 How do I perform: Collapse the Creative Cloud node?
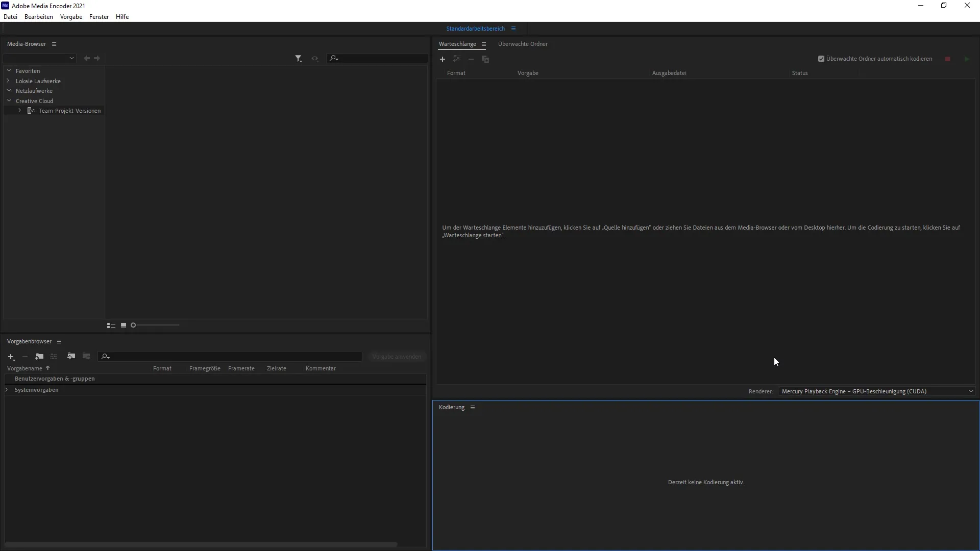[9, 101]
